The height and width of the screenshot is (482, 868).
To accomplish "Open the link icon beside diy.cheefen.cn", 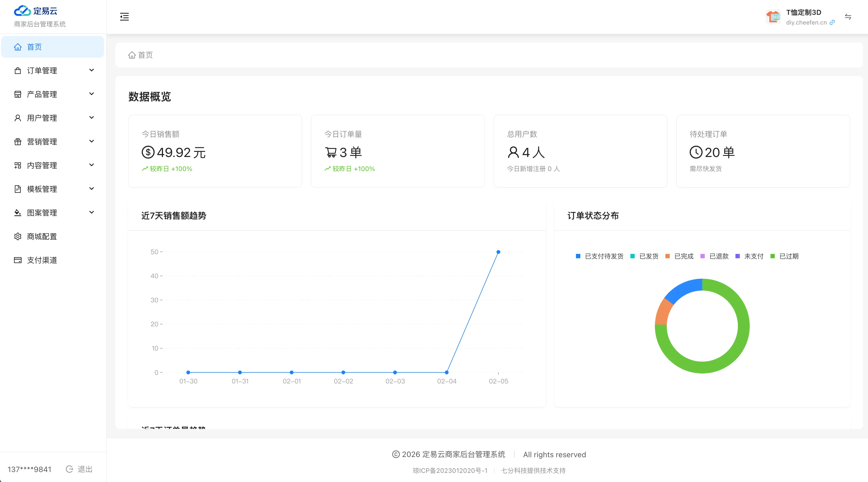I will [832, 22].
